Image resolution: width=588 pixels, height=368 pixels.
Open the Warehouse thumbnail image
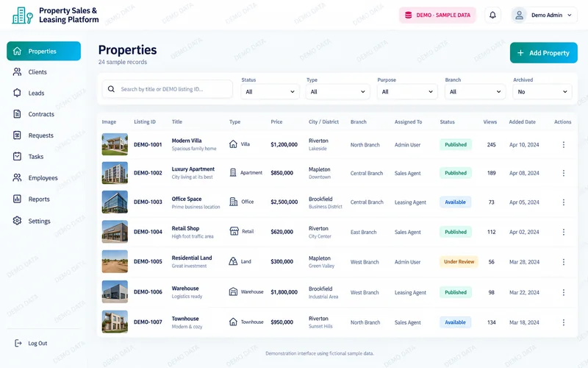tap(115, 291)
